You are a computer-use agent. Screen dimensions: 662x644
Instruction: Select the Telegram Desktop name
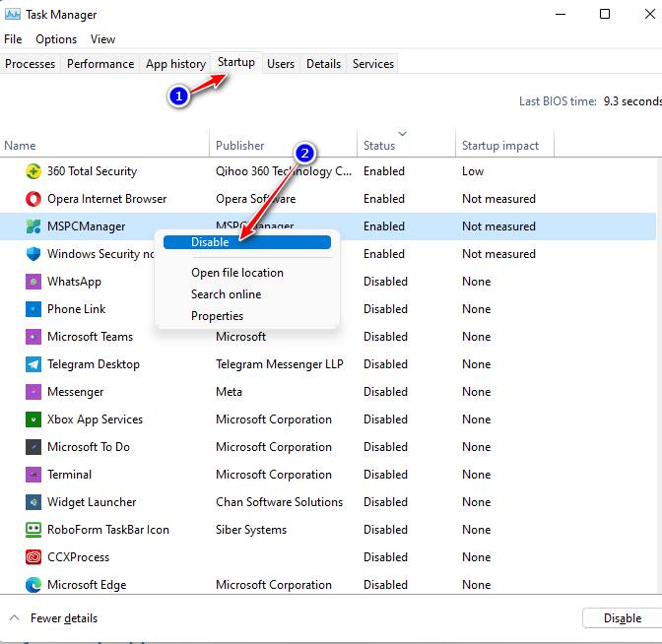pyautogui.click(x=94, y=364)
